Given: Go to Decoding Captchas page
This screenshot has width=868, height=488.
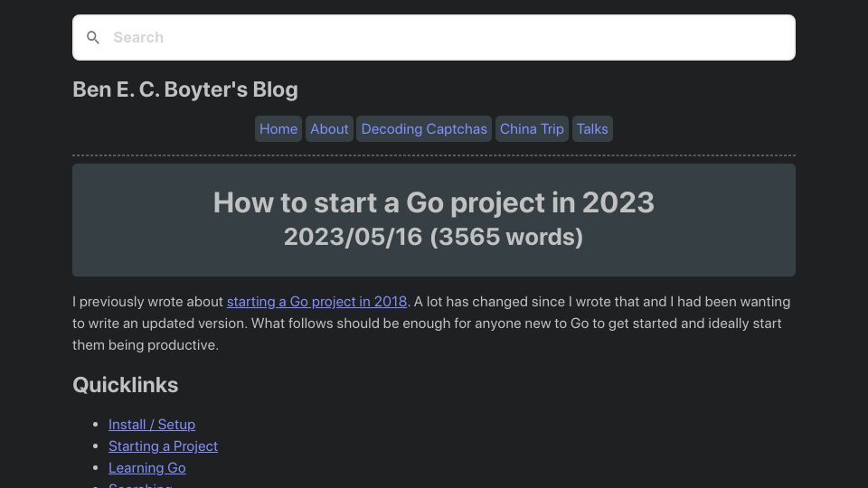Looking at the screenshot, I should (x=424, y=129).
